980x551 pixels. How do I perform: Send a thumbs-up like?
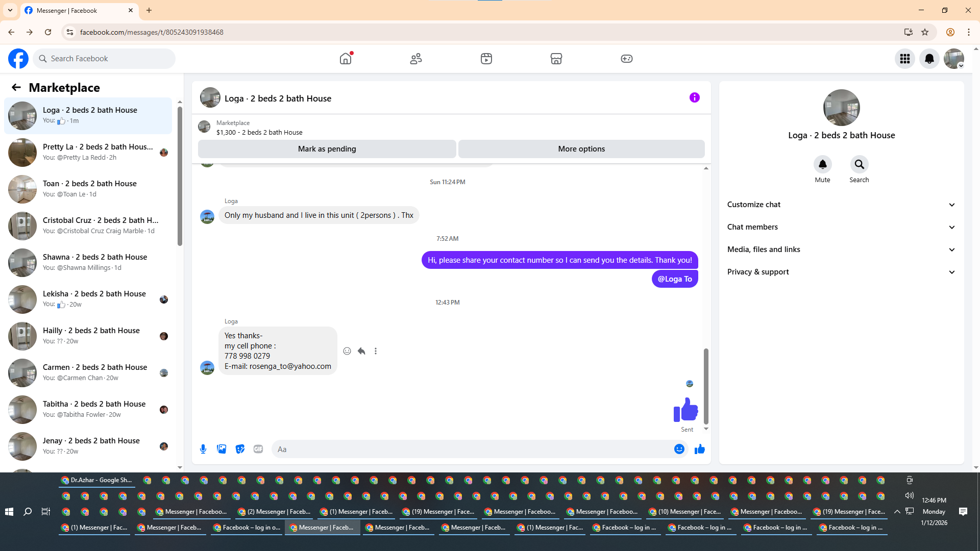699,449
